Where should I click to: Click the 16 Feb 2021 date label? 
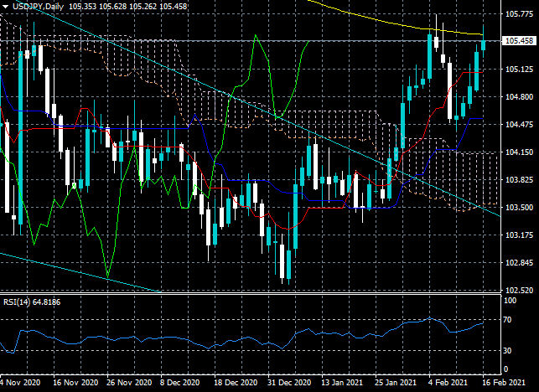pos(504,383)
